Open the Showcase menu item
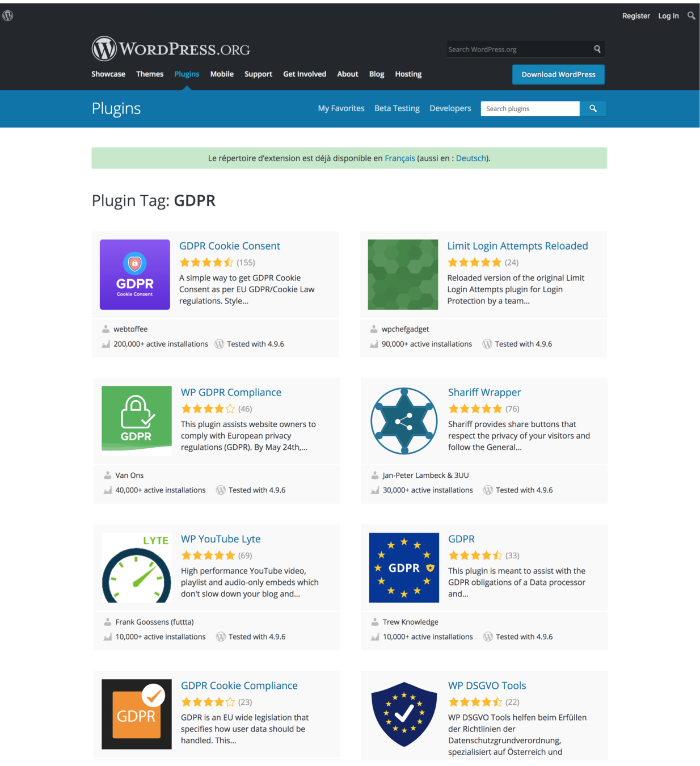This screenshot has width=700, height=766. (x=108, y=74)
